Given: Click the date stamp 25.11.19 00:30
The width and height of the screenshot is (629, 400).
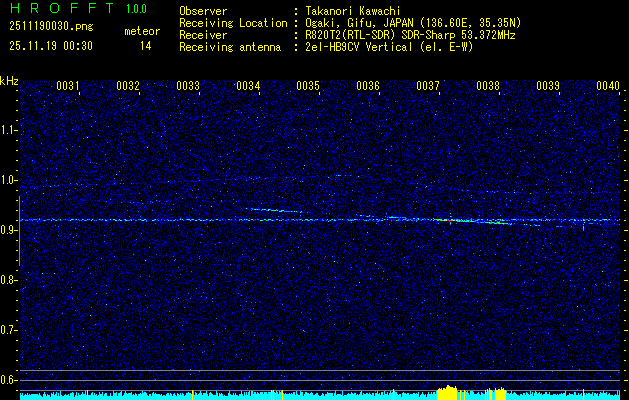Looking at the screenshot, I should [50, 46].
